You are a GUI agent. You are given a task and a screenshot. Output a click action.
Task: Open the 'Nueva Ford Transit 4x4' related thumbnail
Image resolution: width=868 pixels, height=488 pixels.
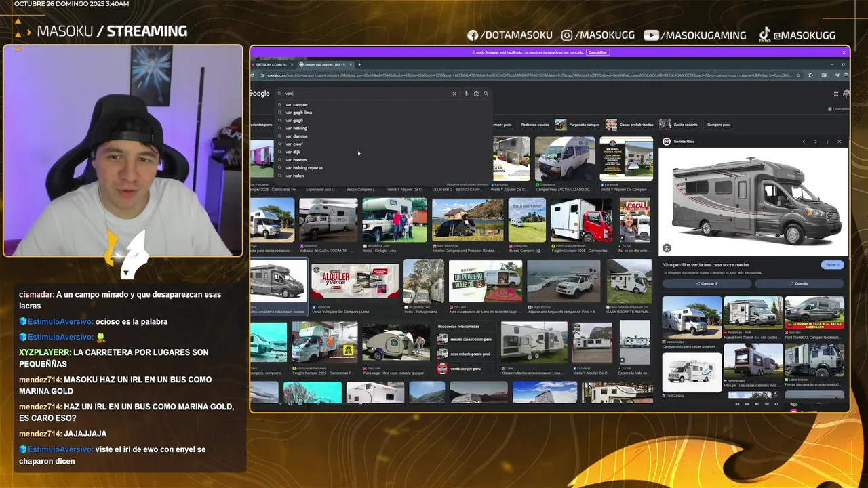coord(753,312)
